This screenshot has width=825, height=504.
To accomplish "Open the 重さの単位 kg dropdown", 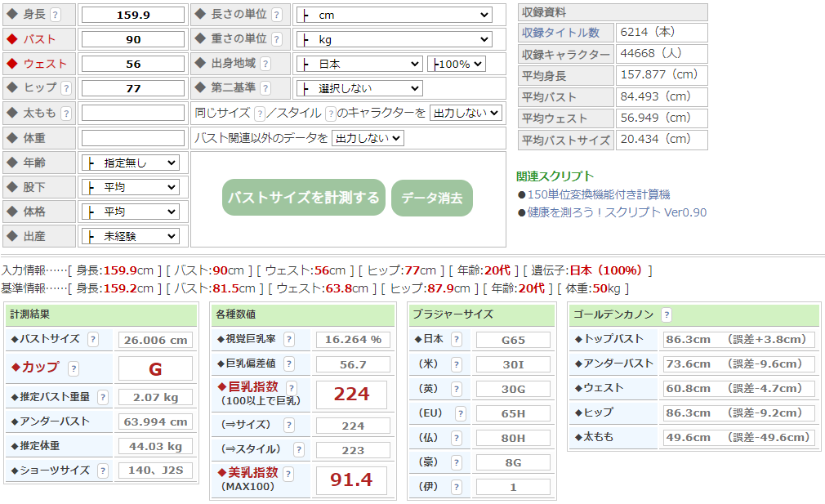I will point(395,40).
